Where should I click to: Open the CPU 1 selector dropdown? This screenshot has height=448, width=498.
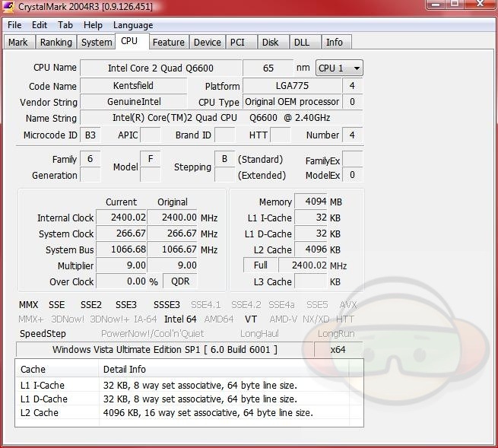point(339,68)
